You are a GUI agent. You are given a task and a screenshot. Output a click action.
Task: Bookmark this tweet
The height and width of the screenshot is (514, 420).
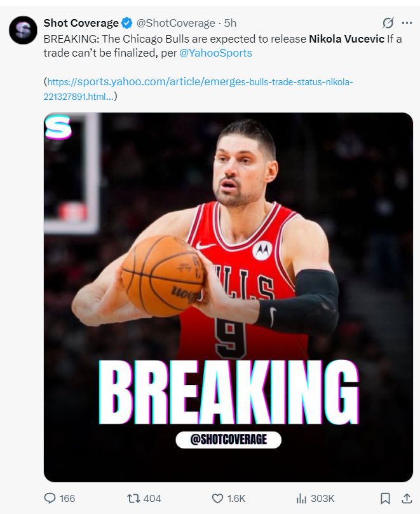385,498
